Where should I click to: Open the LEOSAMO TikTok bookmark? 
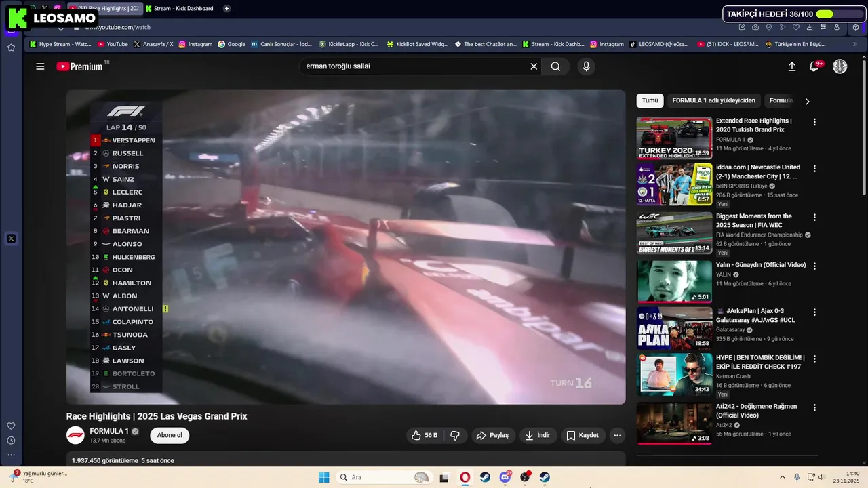(x=659, y=44)
